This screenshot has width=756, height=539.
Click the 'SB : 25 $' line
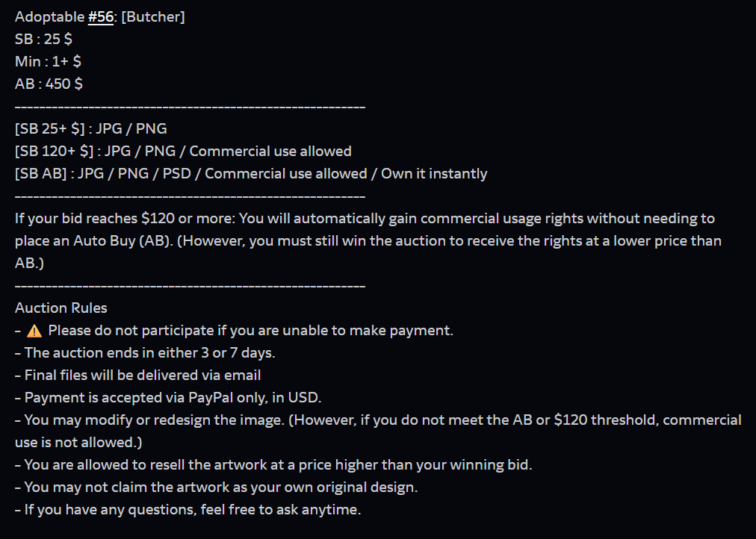[x=43, y=39]
